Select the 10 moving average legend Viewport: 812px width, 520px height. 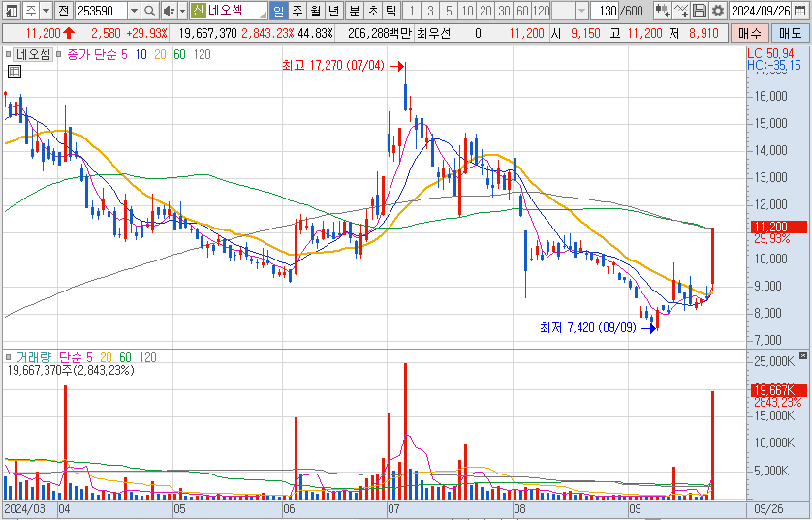pyautogui.click(x=141, y=54)
